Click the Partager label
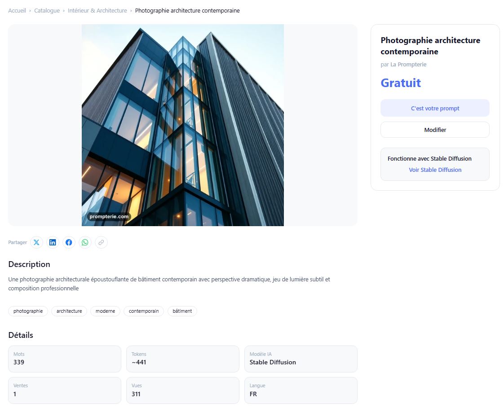This screenshot has width=504, height=420. coord(18,242)
